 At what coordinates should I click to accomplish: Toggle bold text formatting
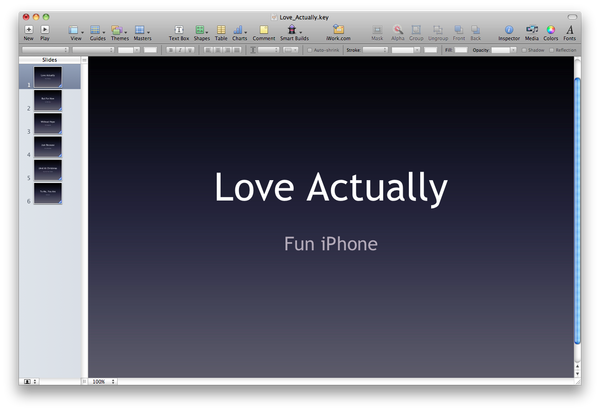(x=171, y=50)
